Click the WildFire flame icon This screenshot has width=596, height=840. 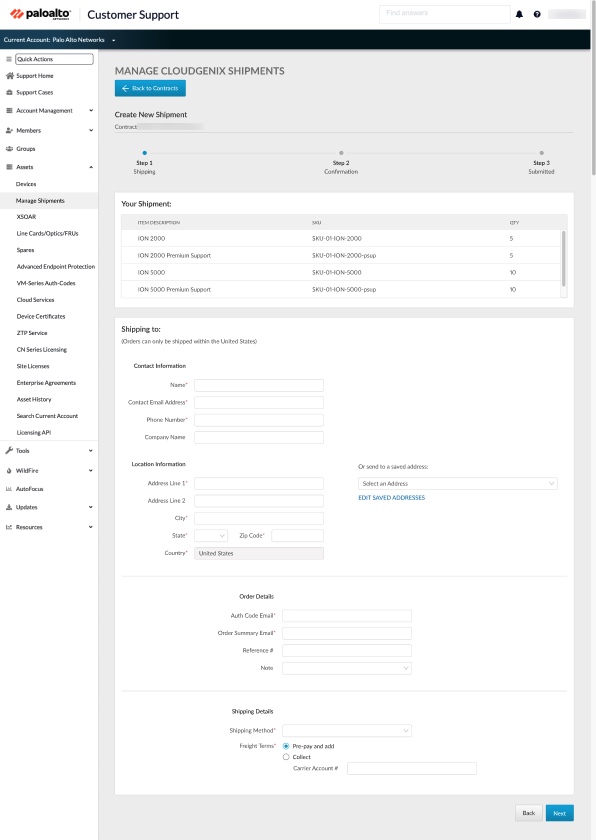[9, 470]
